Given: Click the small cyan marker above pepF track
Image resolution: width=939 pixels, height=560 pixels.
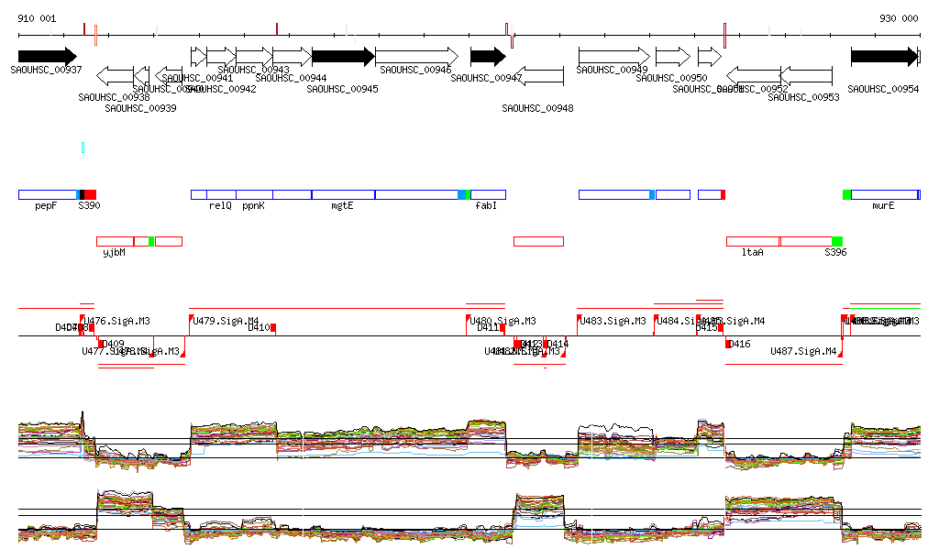Looking at the screenshot, I should [83, 148].
